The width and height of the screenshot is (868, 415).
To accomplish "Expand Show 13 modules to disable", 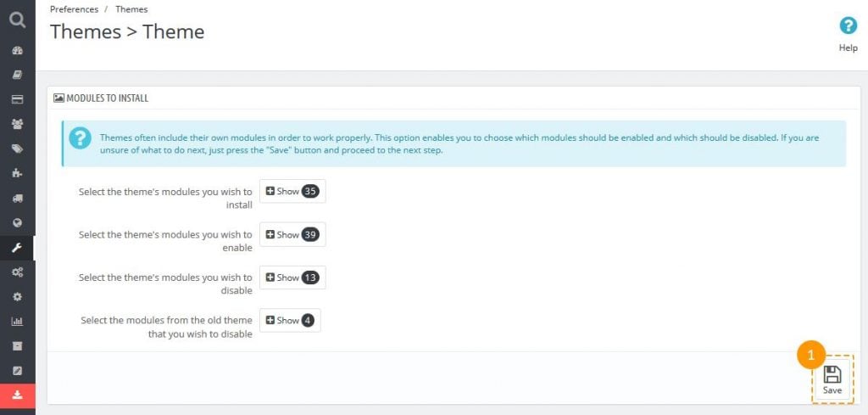I will point(292,278).
